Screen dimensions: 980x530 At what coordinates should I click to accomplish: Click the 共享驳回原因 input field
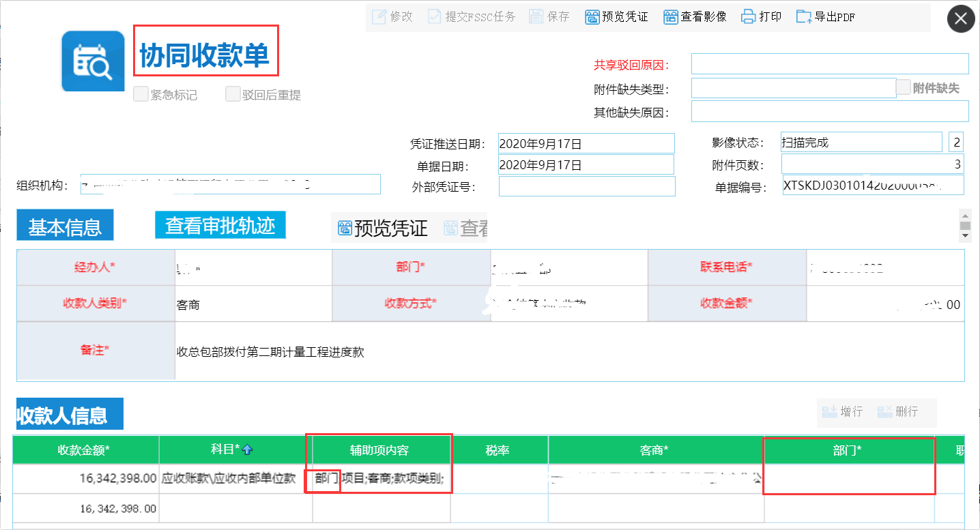click(x=829, y=64)
